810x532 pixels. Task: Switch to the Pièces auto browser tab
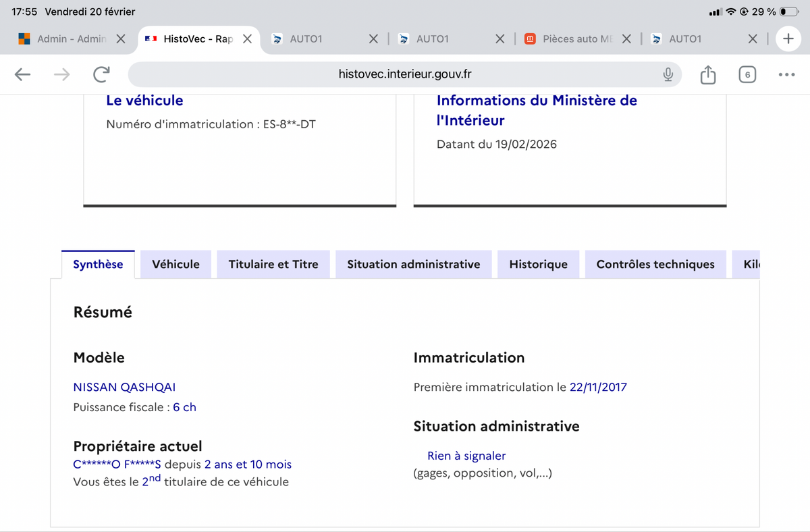[570, 39]
